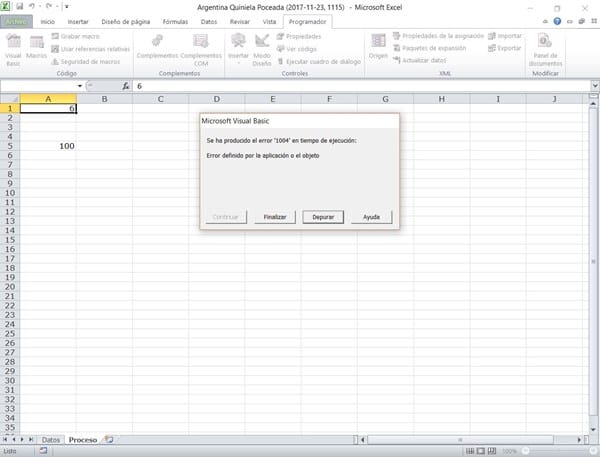
Task: Click the Save icon in quick access toolbar
Action: click(20, 6)
